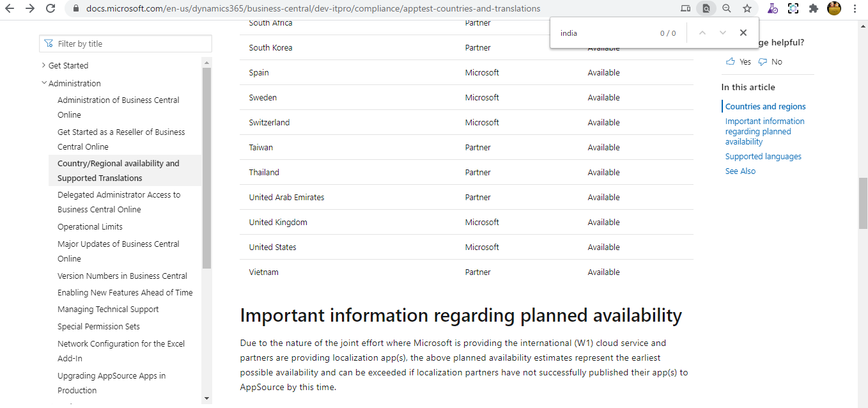The height and width of the screenshot is (408, 868).
Task: Go back using the back arrow
Action: [x=11, y=8]
